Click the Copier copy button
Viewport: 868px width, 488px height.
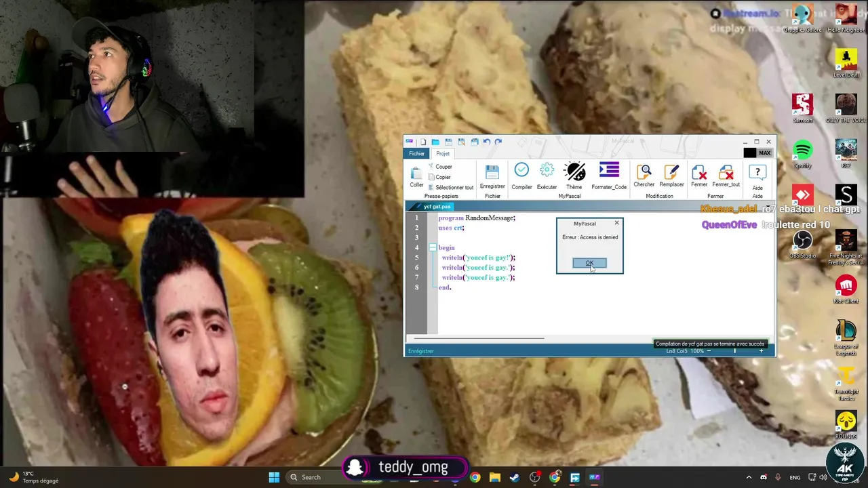439,177
